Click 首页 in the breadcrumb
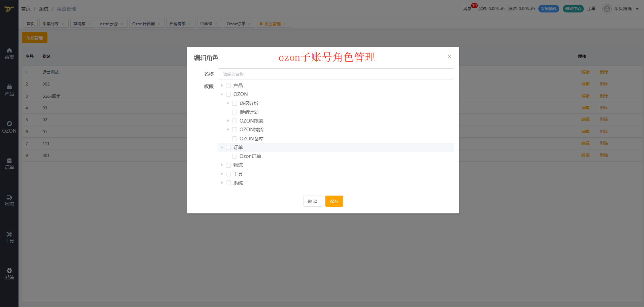 click(26, 9)
